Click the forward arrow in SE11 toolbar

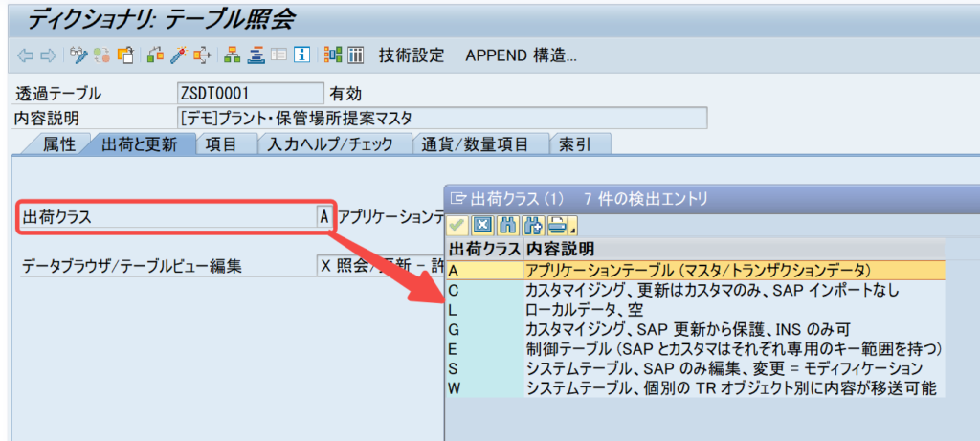48,55
